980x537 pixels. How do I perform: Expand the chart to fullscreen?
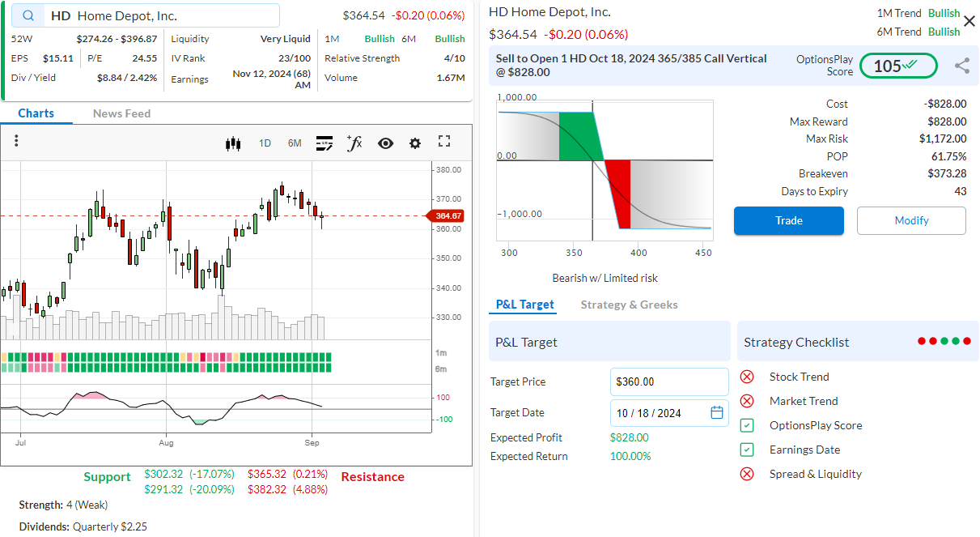point(443,142)
